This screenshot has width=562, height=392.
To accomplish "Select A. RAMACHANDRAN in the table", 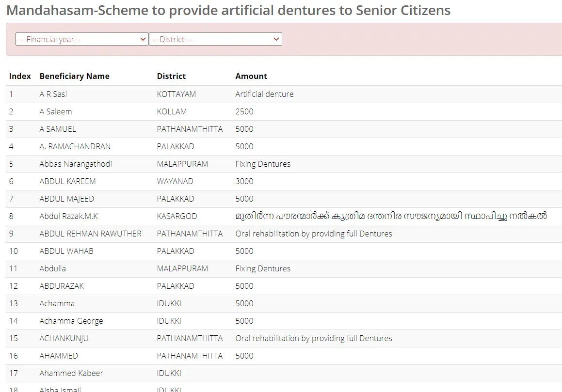I will [75, 146].
